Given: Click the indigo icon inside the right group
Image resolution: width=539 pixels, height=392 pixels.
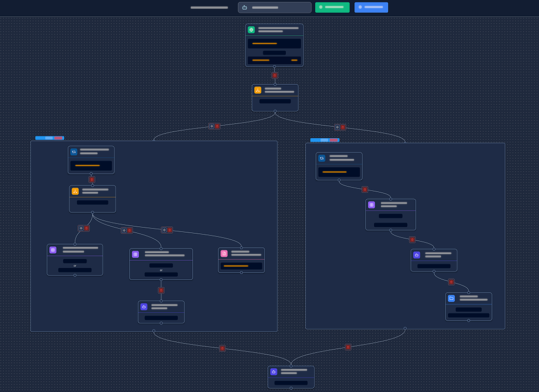Looking at the screenshot, I should point(416,255).
